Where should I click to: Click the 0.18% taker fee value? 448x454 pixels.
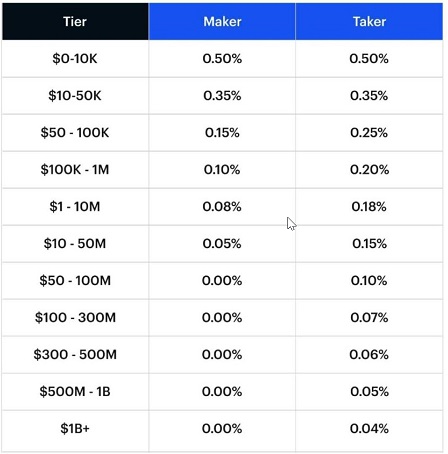click(x=369, y=207)
